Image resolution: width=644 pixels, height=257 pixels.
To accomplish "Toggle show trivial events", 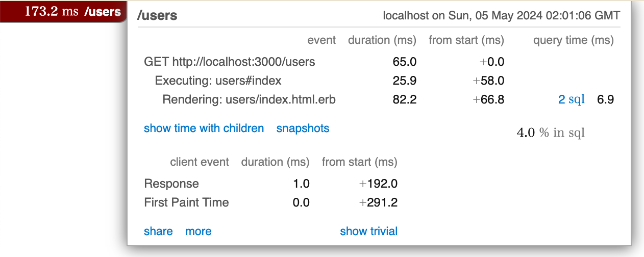I will point(368,232).
